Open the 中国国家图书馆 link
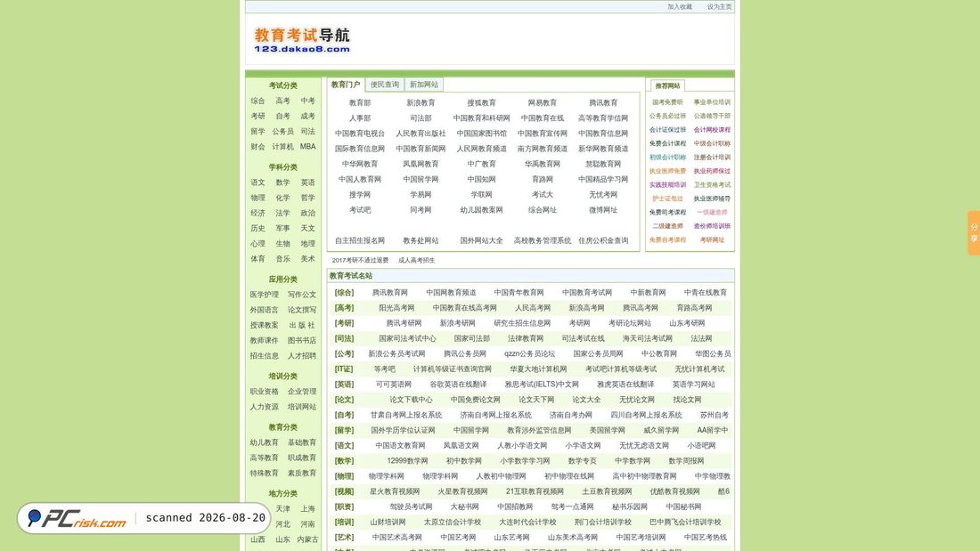The height and width of the screenshot is (551, 980). 481,134
